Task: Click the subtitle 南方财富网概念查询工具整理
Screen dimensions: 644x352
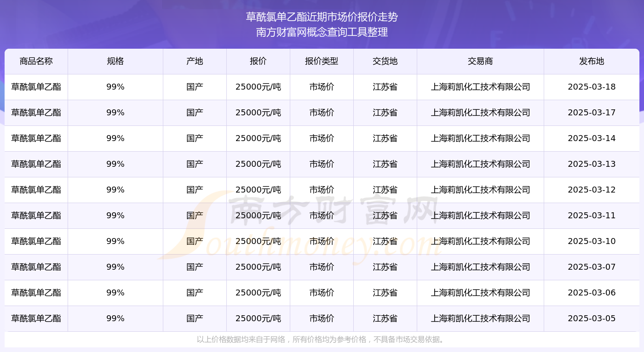Action: (322, 32)
